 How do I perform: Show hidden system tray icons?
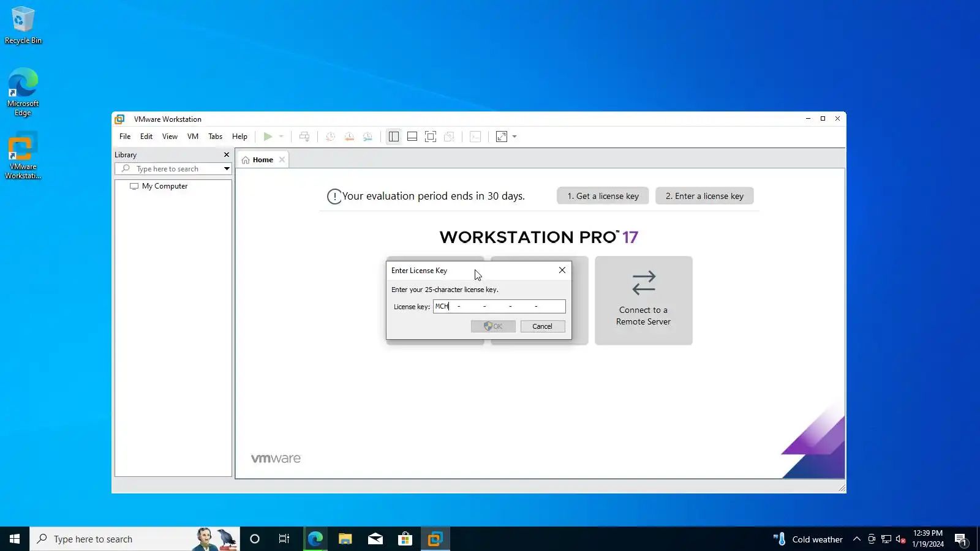(857, 539)
